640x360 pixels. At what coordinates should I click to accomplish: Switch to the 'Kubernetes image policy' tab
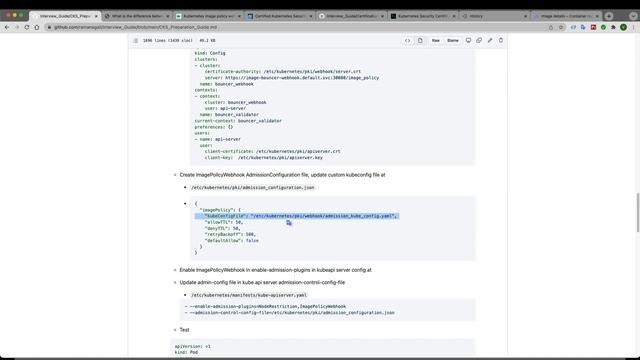[208, 16]
